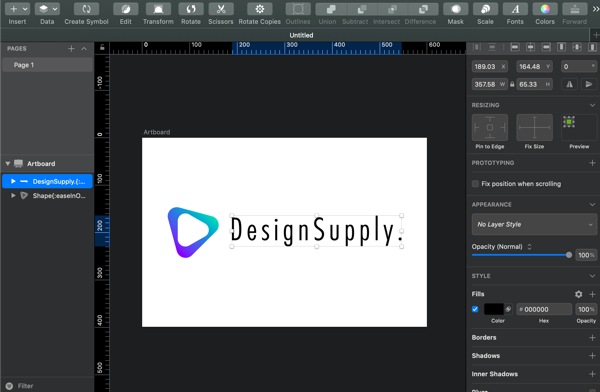
Task: Enable Fix position when scrolling
Action: pos(475,184)
